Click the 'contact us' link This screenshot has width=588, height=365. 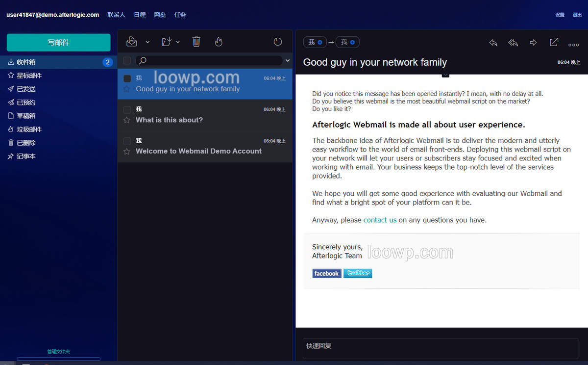point(380,220)
